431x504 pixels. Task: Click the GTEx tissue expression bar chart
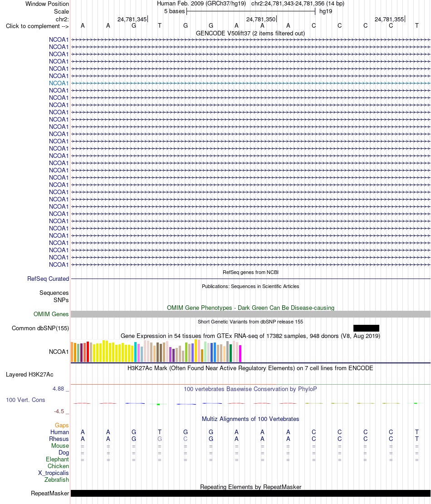click(x=156, y=351)
